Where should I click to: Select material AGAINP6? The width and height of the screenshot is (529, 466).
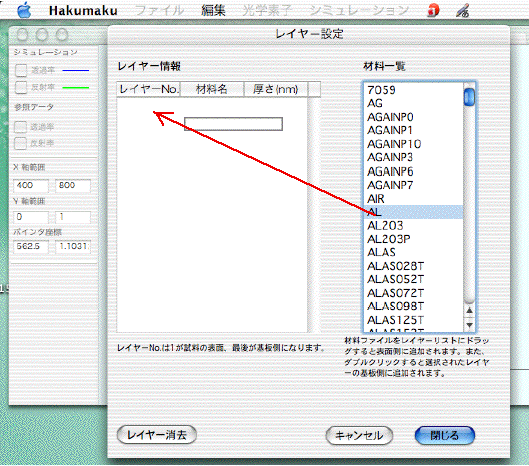click(414, 171)
